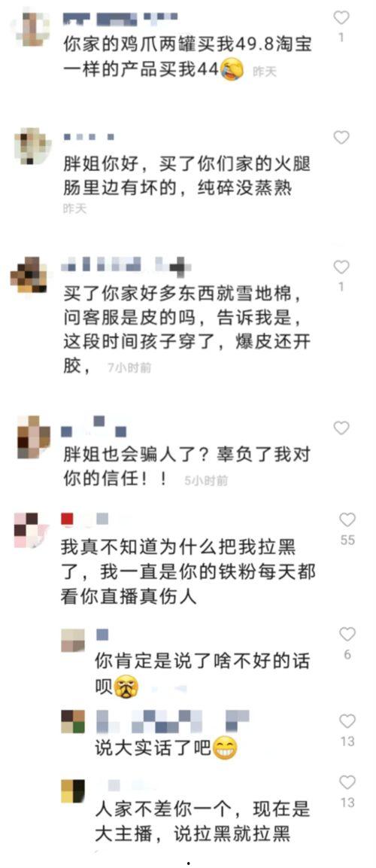Open avatar of 说大实话了吧 replier
Screen dimensions: 376x868
pyautogui.click(x=73, y=720)
